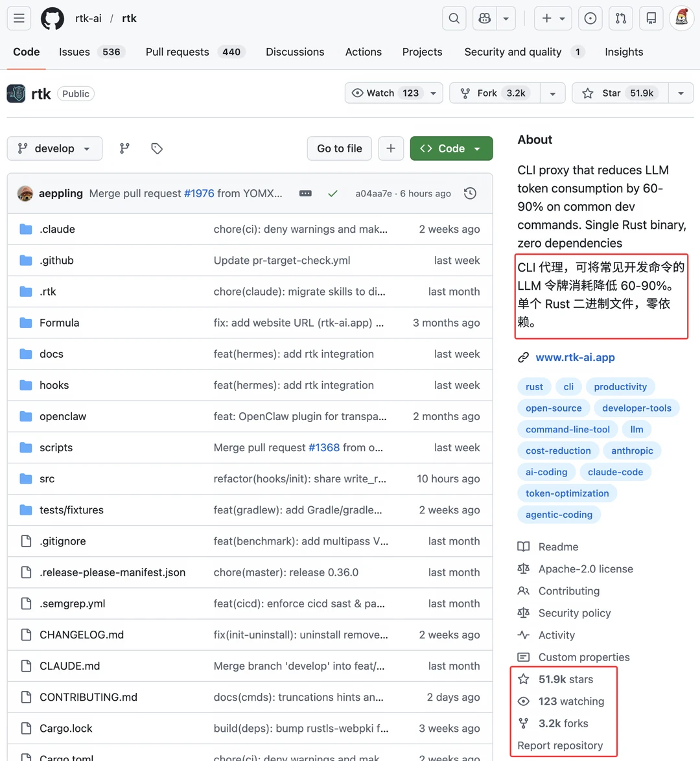
Task: Open the notifications inbox icon
Action: pos(651,18)
